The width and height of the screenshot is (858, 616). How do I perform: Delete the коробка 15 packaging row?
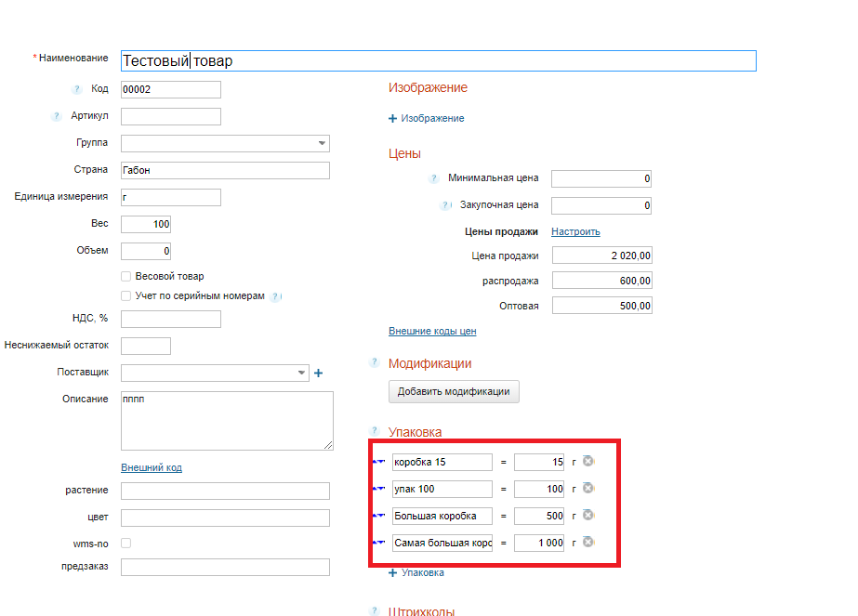(588, 461)
